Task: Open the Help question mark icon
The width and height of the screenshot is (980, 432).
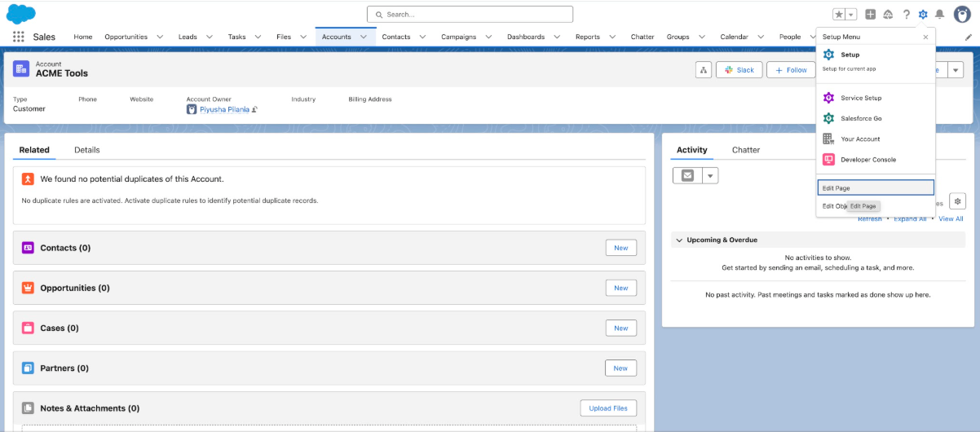Action: tap(906, 15)
